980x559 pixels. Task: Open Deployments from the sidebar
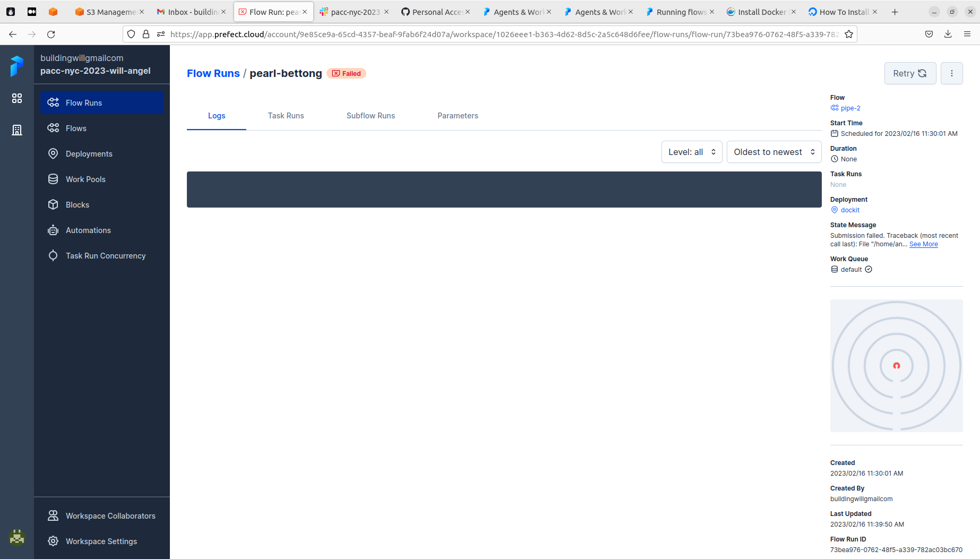point(53,153)
